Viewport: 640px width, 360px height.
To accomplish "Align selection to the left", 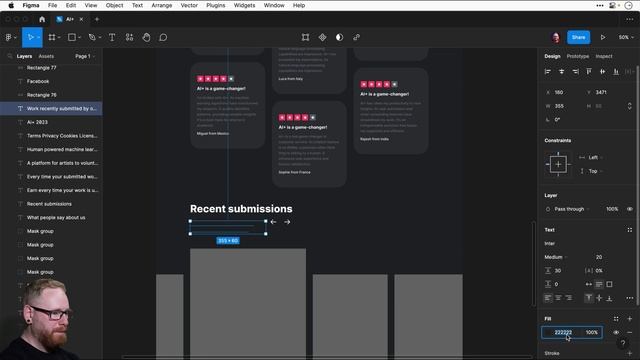I will point(548,72).
